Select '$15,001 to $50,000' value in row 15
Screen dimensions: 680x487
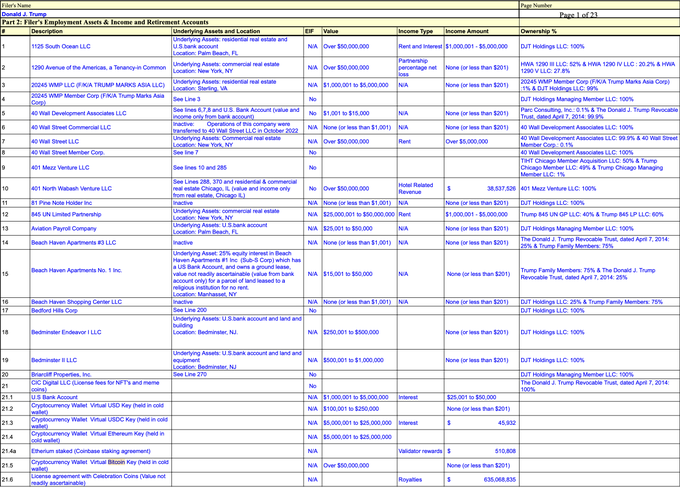(348, 274)
